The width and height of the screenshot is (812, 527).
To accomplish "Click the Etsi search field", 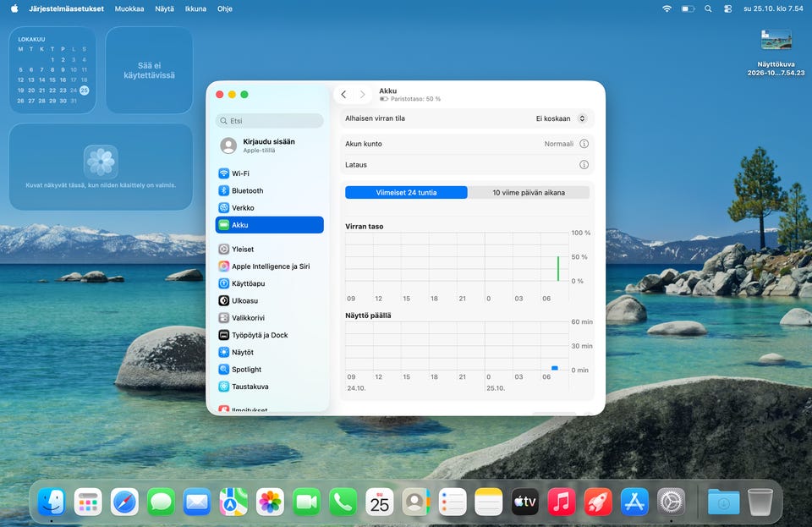I will tap(269, 121).
